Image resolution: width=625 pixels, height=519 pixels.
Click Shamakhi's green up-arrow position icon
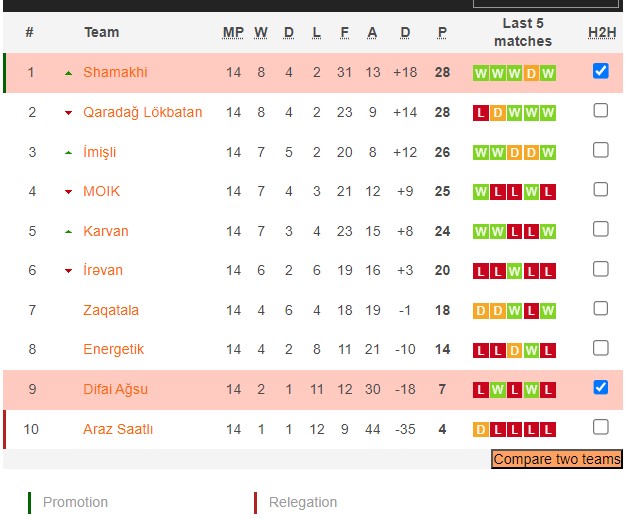point(68,73)
